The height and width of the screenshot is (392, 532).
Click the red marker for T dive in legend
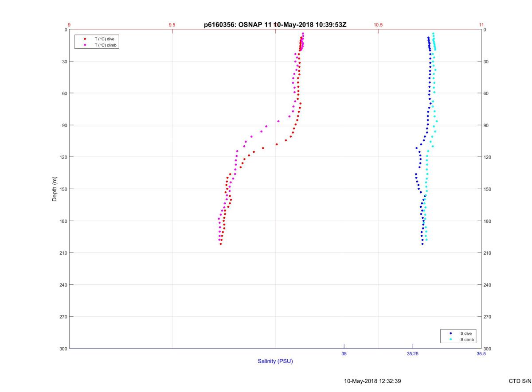85,39
